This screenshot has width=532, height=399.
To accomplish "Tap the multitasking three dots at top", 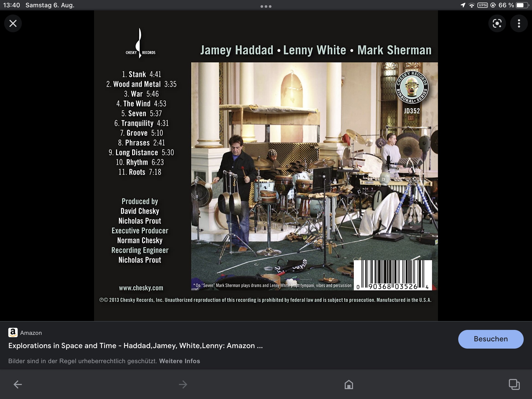I will pos(266,6).
